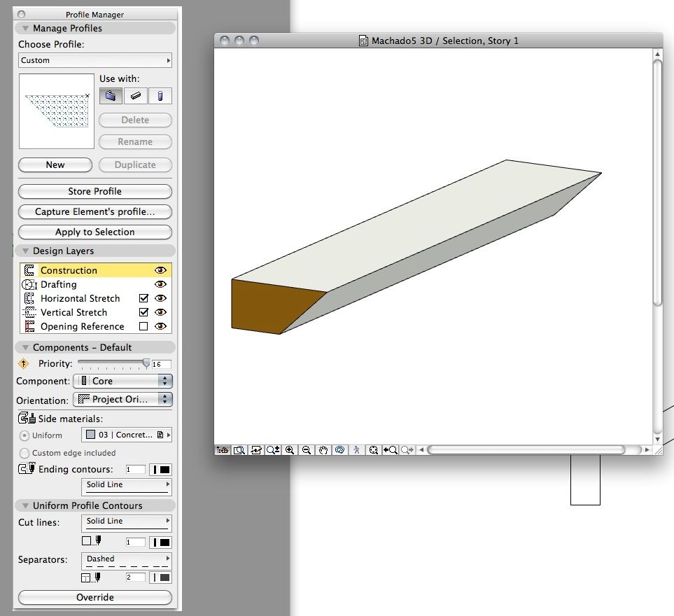Toggle Horizontal Stretch visibility eye
674x616 pixels.
160,298
